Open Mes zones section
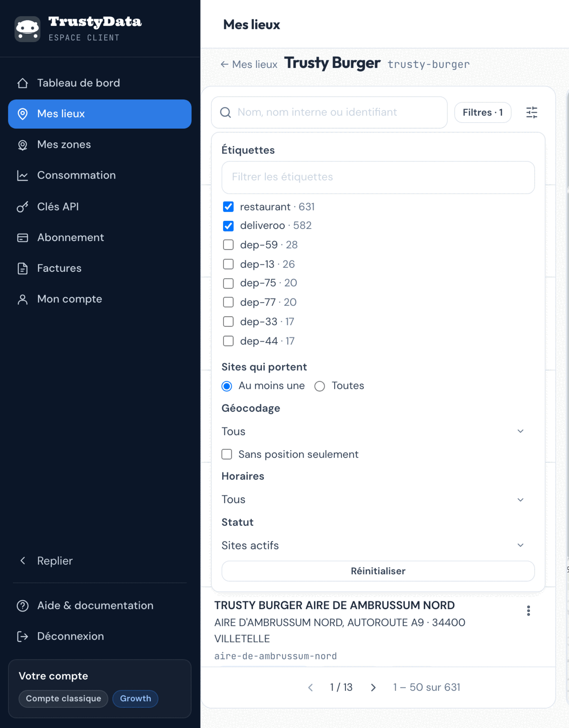 [99, 145]
